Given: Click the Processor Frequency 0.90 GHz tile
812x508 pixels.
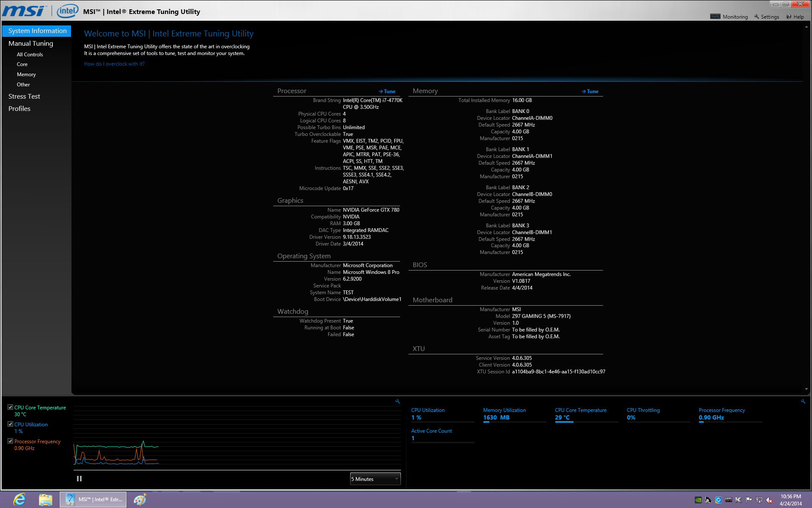Looking at the screenshot, I should pos(730,415).
